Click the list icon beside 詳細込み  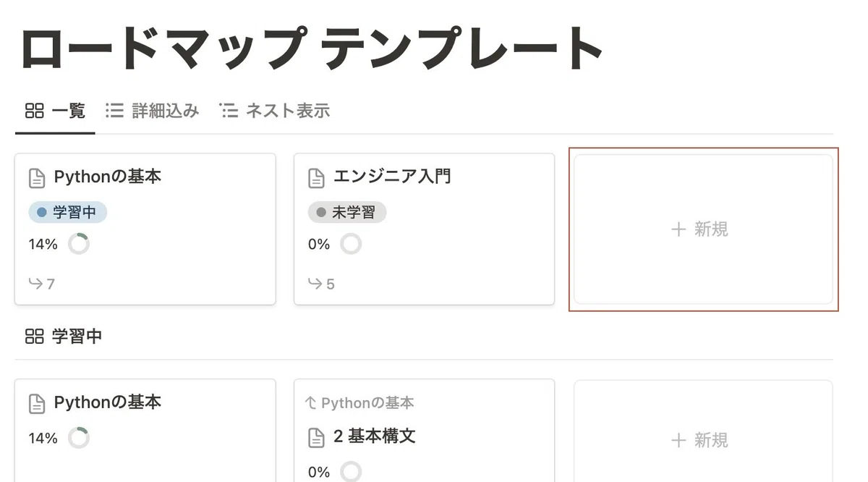(114, 111)
